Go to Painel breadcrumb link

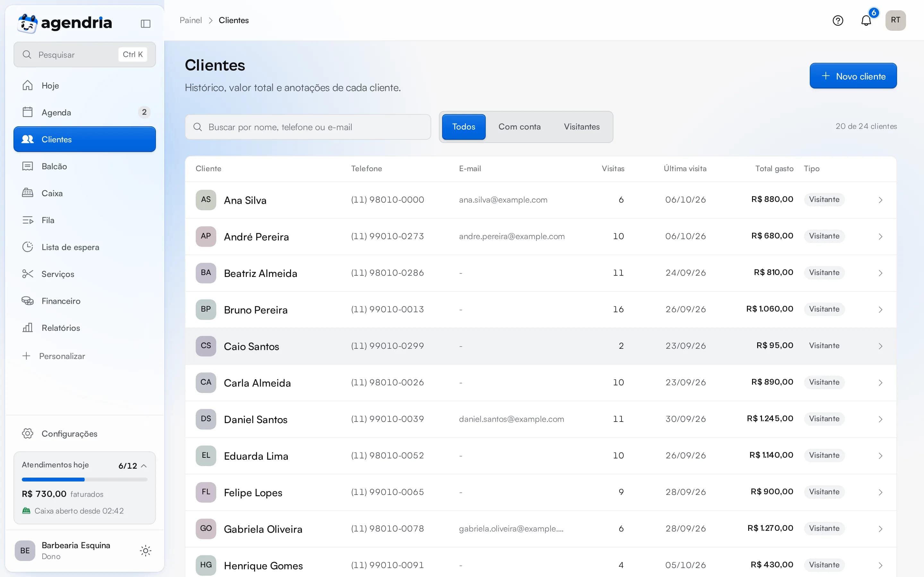191,20
